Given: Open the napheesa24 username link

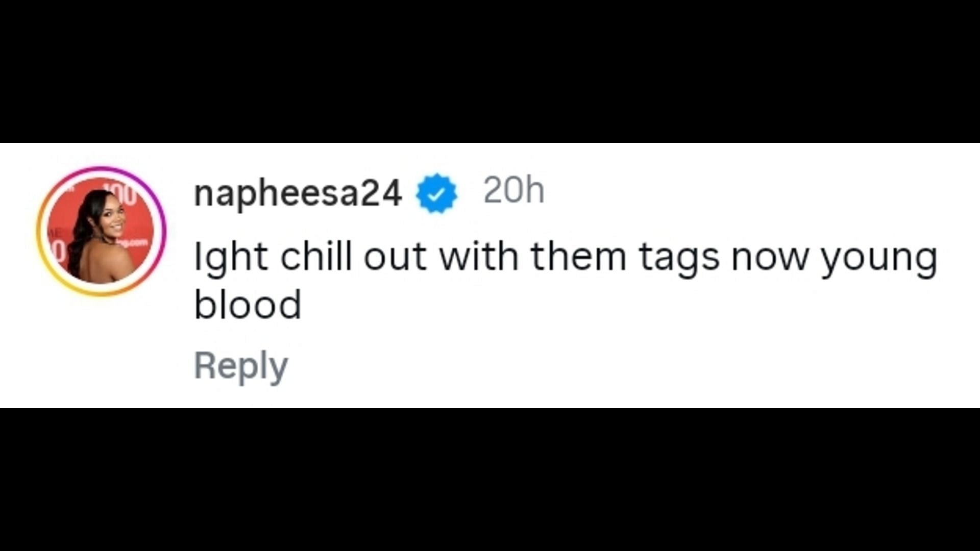Looking at the screenshot, I should (298, 194).
